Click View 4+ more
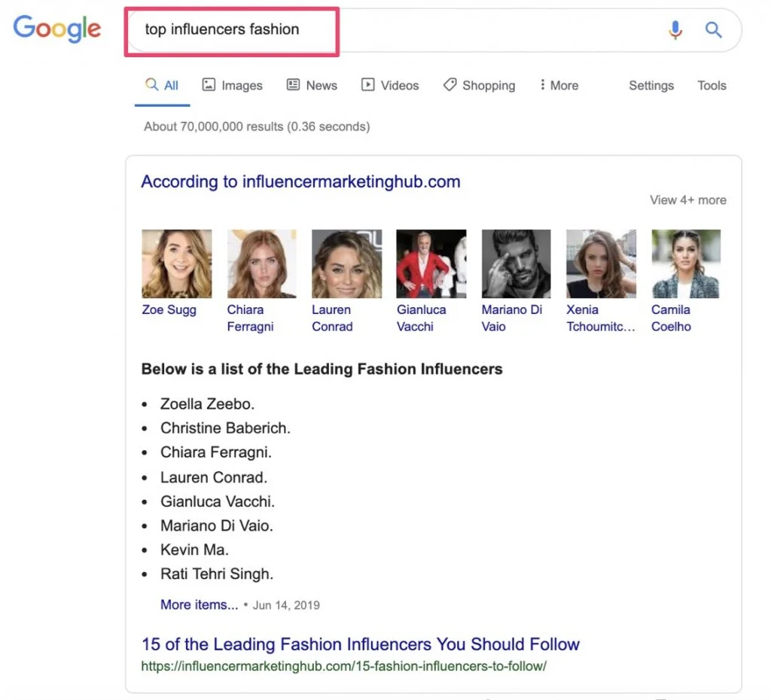The width and height of the screenshot is (771, 700). pyautogui.click(x=688, y=200)
